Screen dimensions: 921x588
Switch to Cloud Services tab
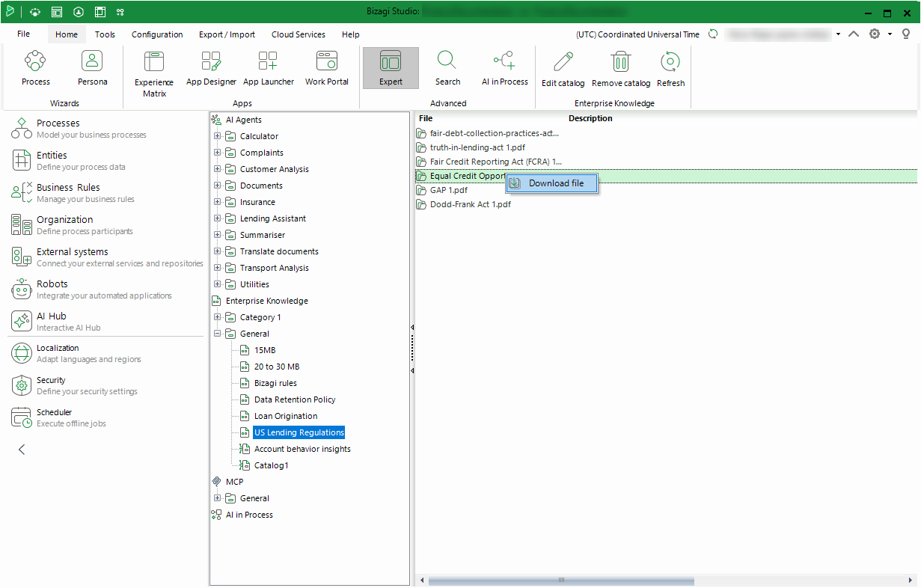[x=299, y=34]
